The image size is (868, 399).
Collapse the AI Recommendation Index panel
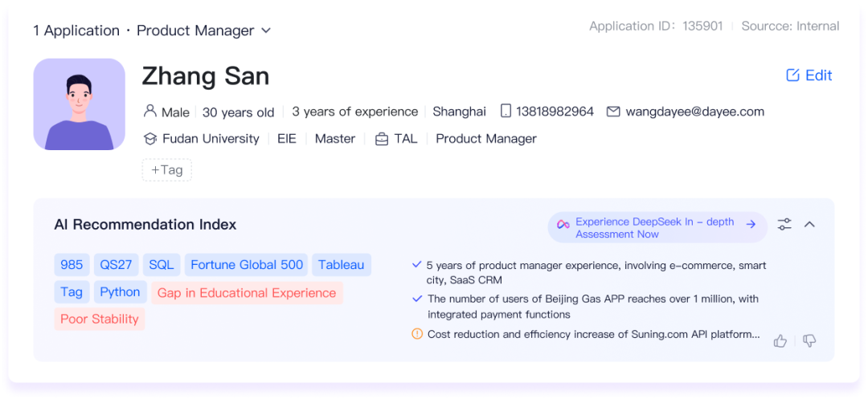[x=809, y=224]
